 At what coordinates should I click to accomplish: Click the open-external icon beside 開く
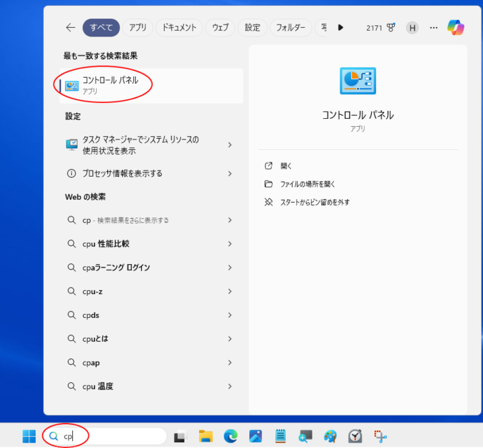point(269,166)
